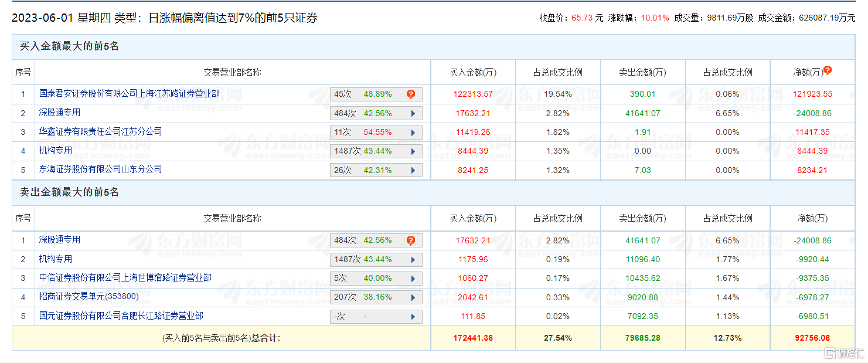Expand arrow for 东海证券 山东分公司 row

pos(413,170)
